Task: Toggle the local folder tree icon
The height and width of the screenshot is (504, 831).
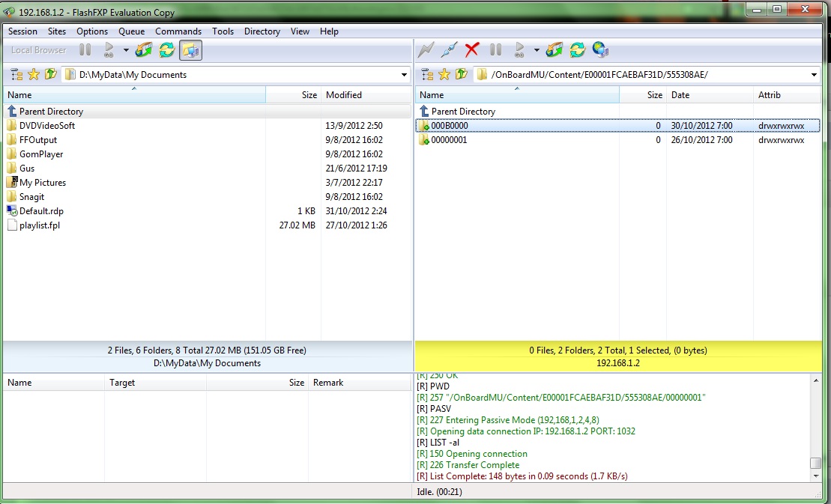Action: point(16,75)
